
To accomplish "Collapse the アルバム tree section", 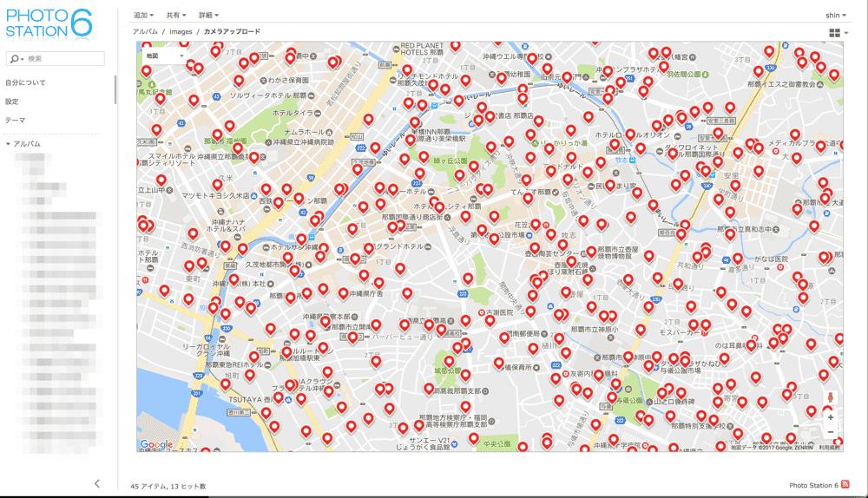I will tap(9, 144).
